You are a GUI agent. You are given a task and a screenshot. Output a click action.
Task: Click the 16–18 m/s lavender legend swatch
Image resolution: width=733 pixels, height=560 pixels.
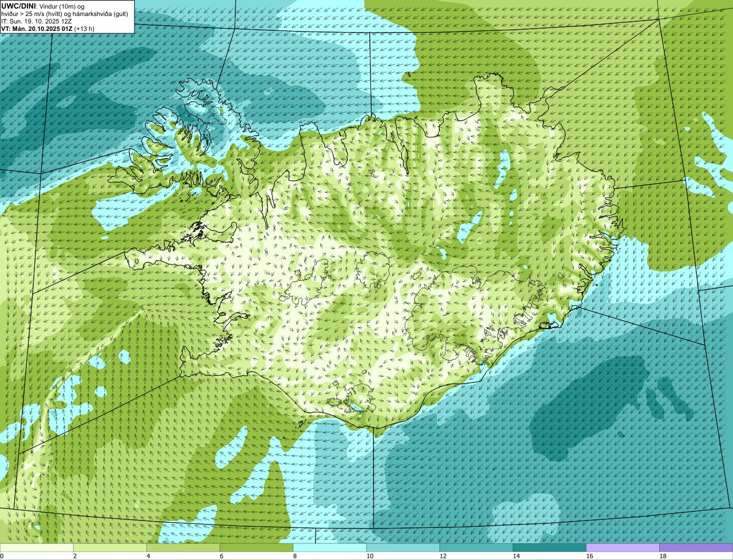pos(623,547)
